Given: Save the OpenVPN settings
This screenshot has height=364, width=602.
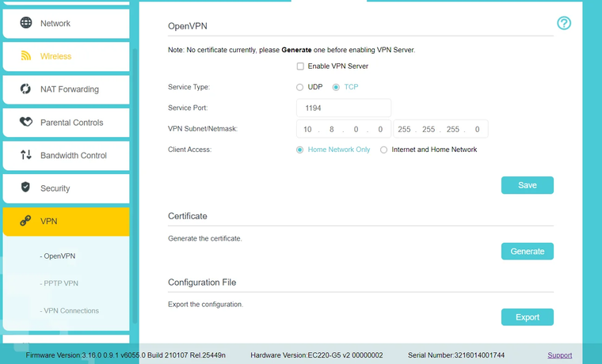Looking at the screenshot, I should pyautogui.click(x=527, y=185).
